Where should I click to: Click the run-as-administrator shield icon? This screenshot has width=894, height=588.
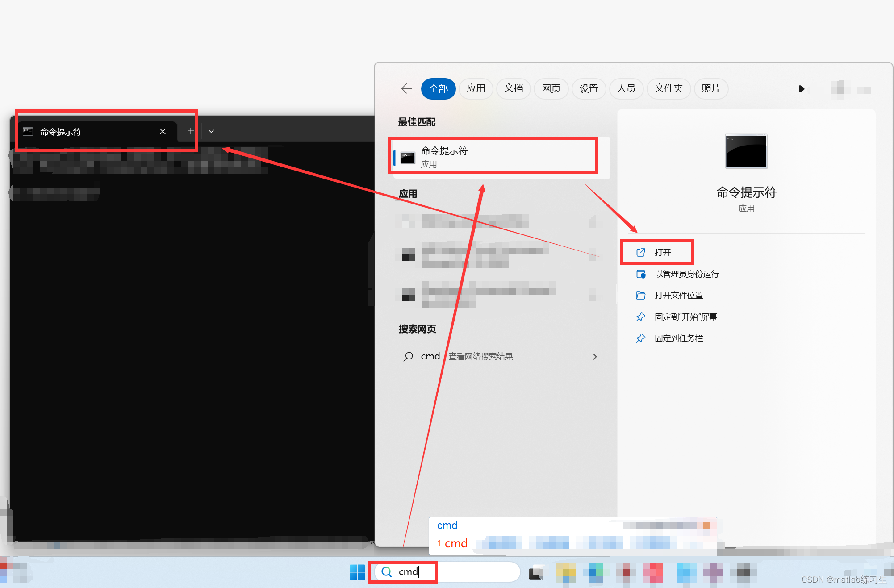tap(641, 274)
